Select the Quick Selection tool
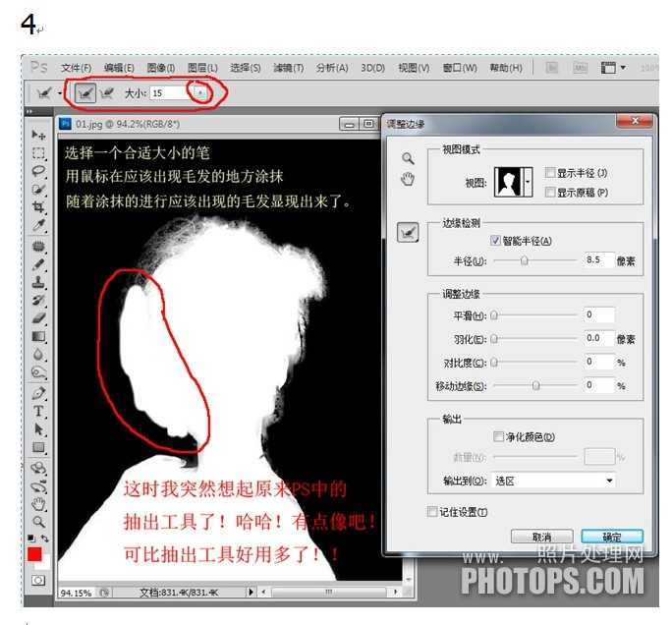This screenshot has height=625, width=672. click(x=38, y=189)
